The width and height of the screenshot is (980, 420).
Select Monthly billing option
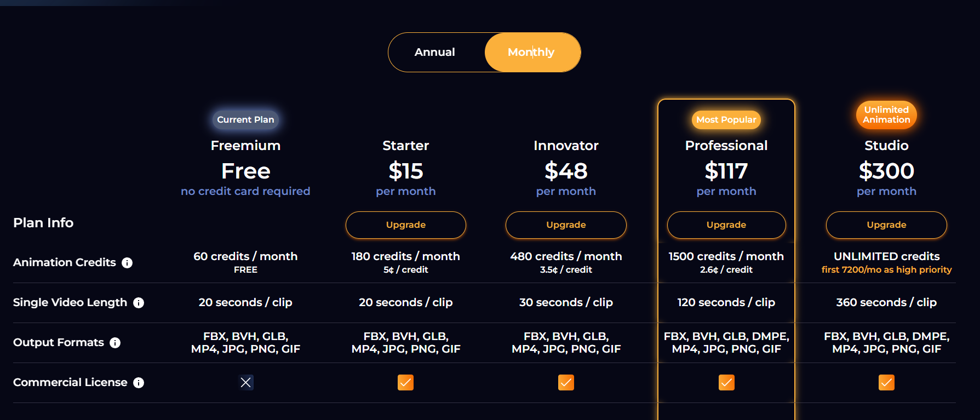531,52
